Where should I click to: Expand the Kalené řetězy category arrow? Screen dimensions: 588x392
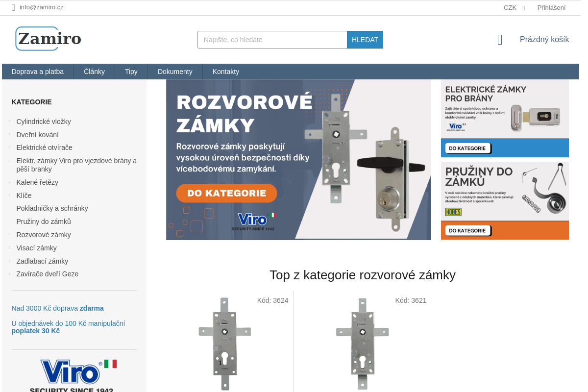pyautogui.click(x=10, y=182)
